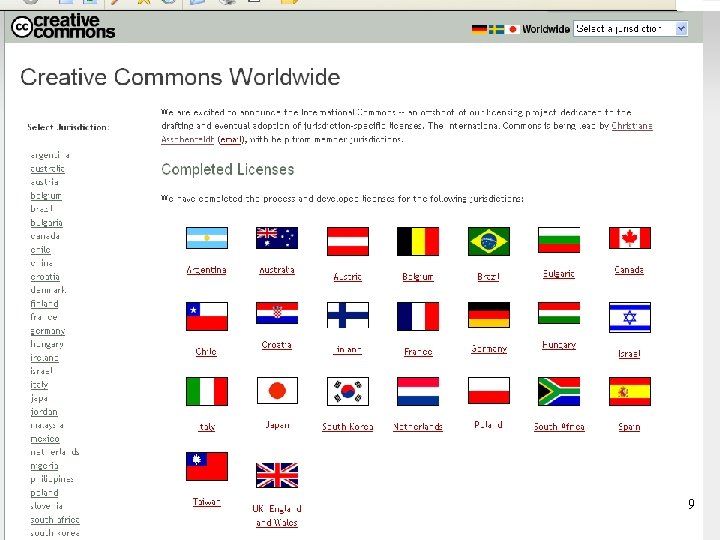Click the Poland flag image
This screenshot has width=720, height=540.
pos(489,391)
